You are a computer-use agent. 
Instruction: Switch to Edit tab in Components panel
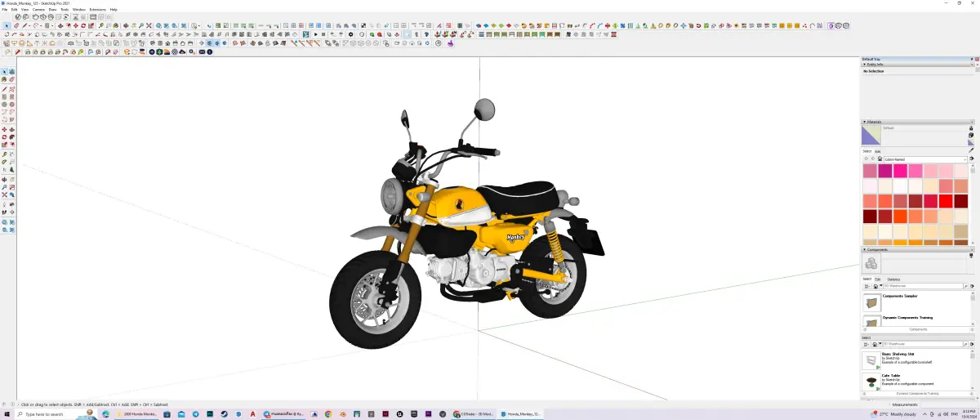pyautogui.click(x=877, y=279)
